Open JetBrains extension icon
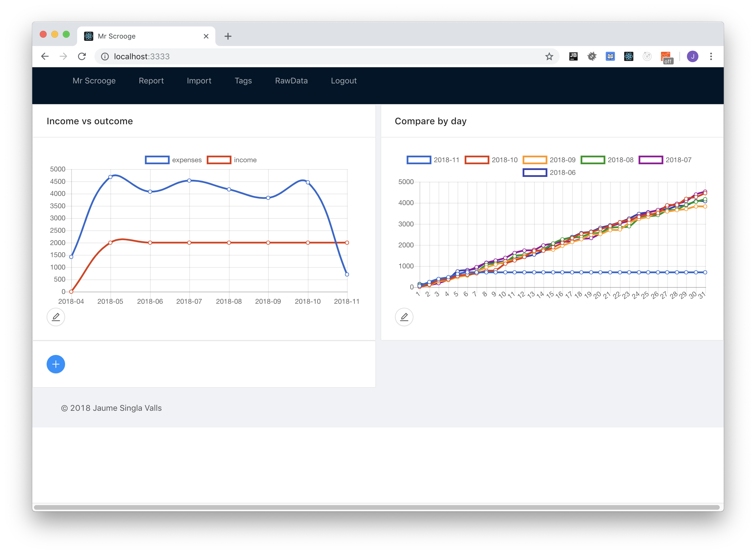 (x=573, y=56)
